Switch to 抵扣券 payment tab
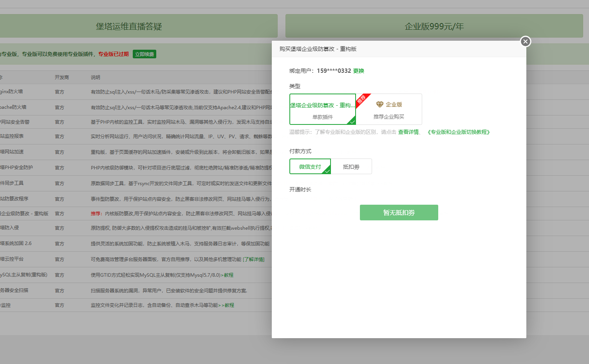Screen dimensions: 589x364 tap(351, 166)
